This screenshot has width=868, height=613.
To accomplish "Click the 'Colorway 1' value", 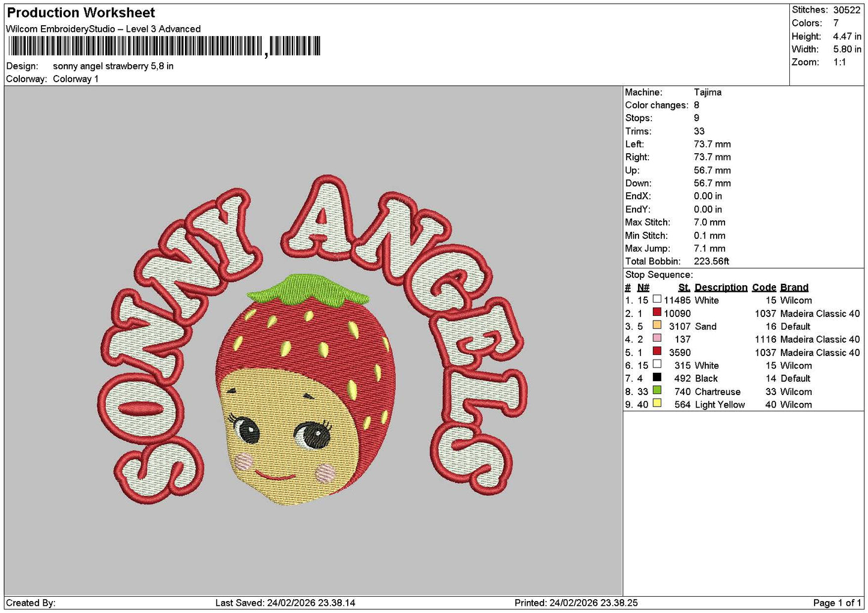I will click(76, 79).
